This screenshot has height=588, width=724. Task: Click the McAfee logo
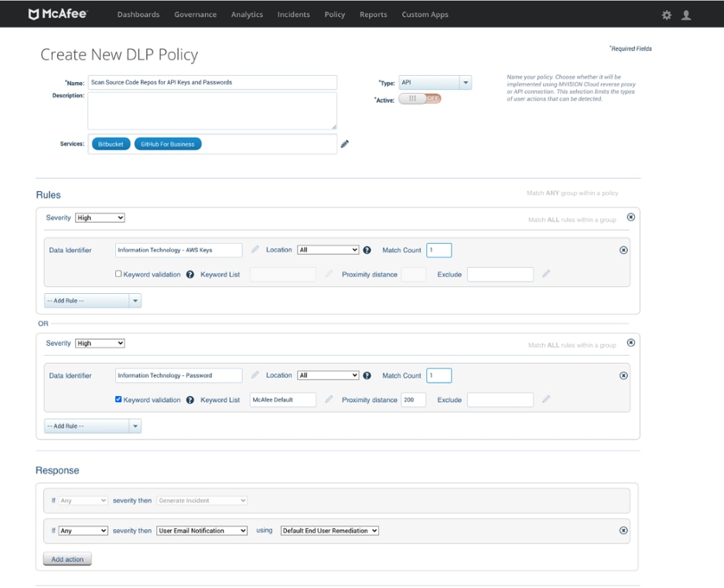tap(58, 14)
